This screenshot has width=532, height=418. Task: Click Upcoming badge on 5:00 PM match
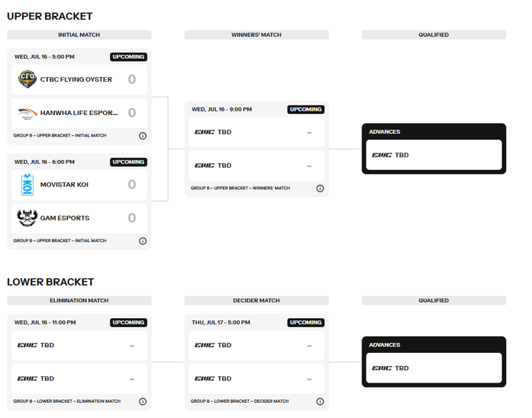(x=128, y=57)
